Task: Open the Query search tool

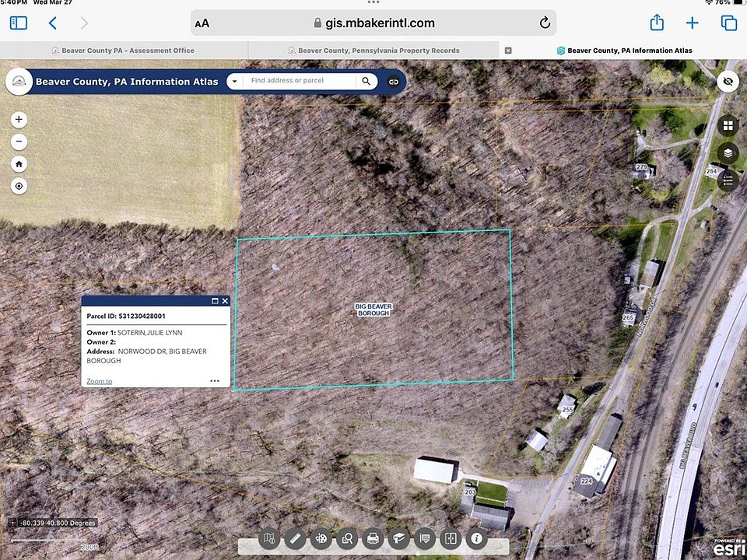Action: pos(347,538)
